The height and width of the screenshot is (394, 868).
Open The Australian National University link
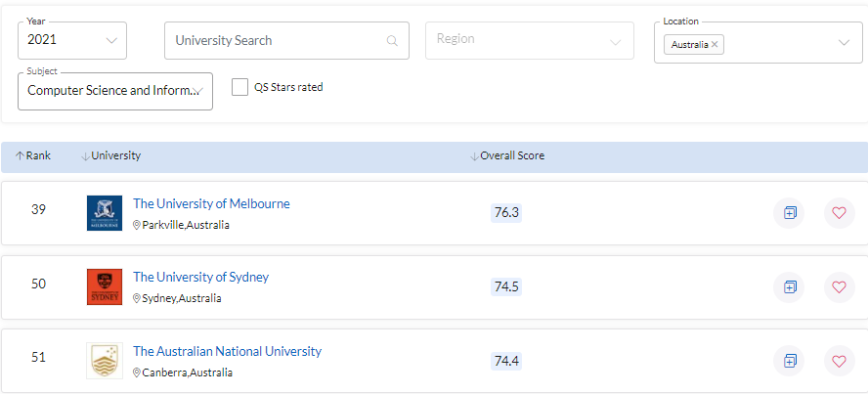[x=227, y=351]
